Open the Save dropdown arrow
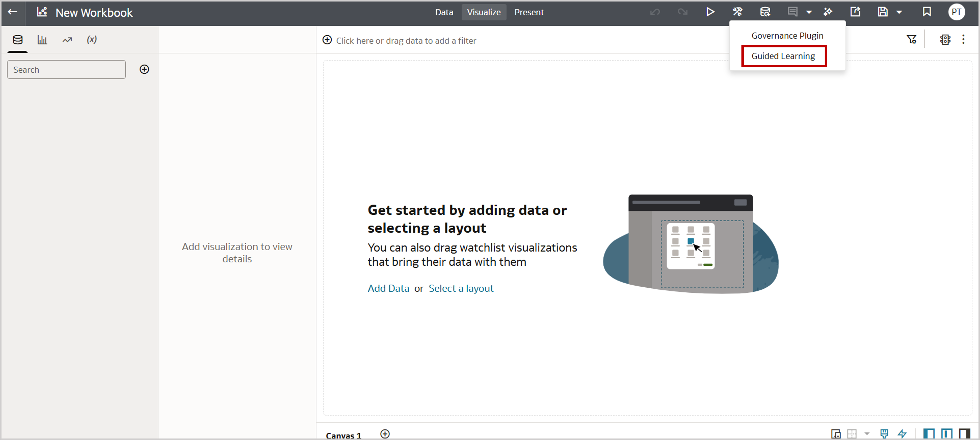The height and width of the screenshot is (440, 980). point(900,12)
